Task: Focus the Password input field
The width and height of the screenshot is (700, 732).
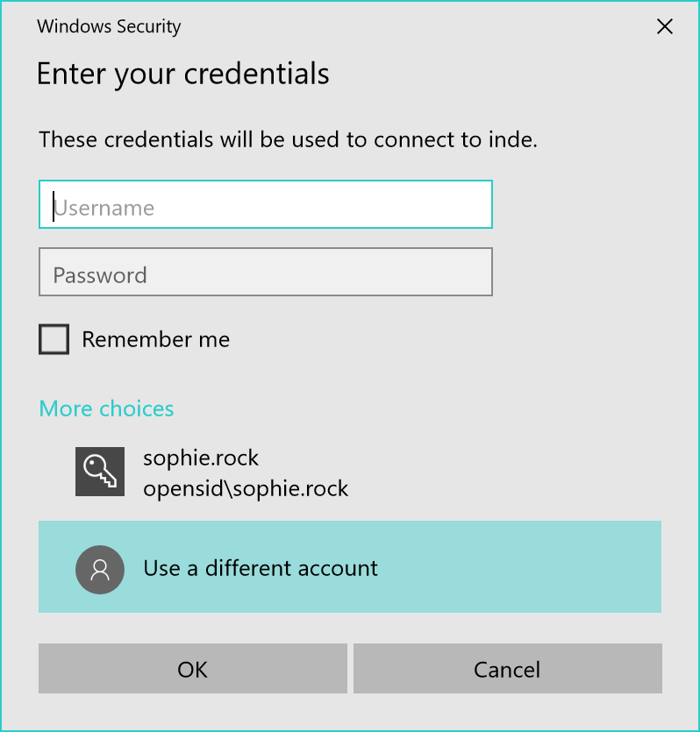Action: pyautogui.click(x=266, y=273)
